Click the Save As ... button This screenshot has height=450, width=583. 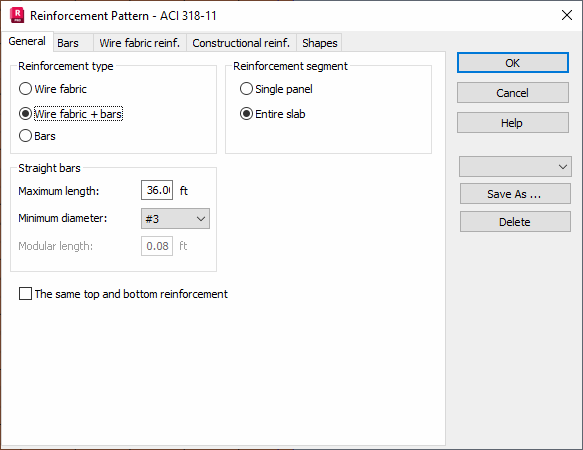(x=515, y=194)
